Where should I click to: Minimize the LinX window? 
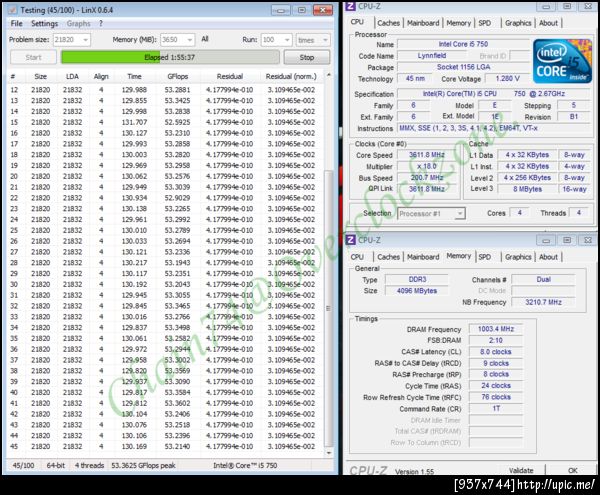point(281,10)
